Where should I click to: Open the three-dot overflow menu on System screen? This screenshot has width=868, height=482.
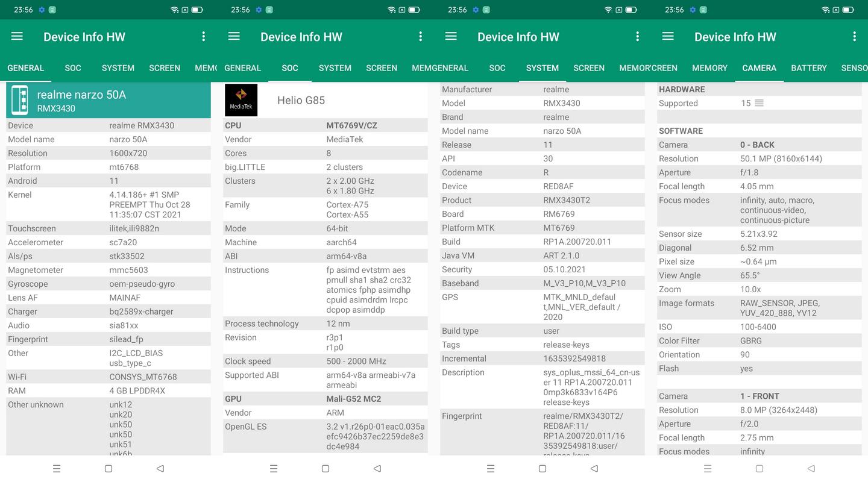[637, 36]
